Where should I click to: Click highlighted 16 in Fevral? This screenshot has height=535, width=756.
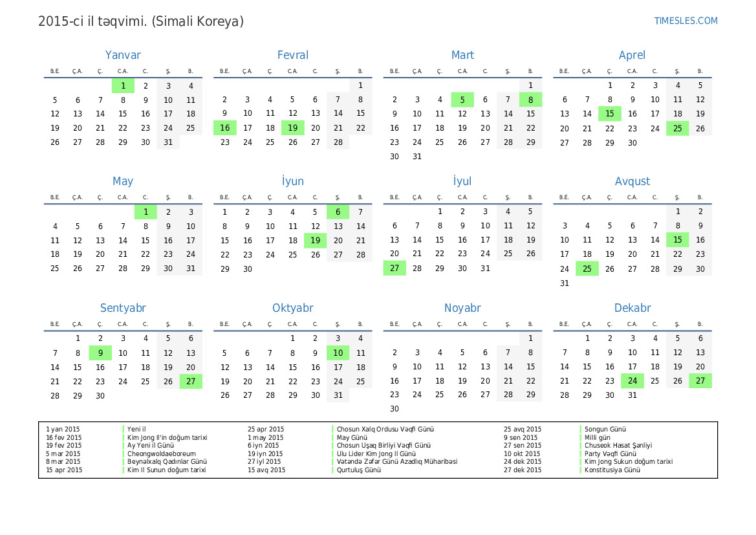(x=224, y=128)
